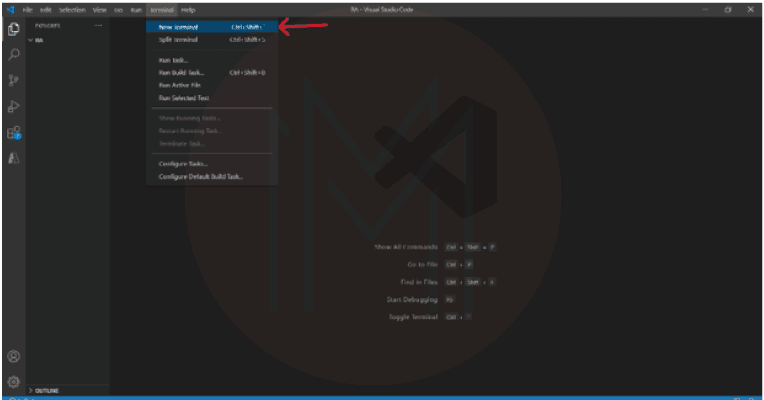
Task: Expand the Outline section
Action: 46,390
